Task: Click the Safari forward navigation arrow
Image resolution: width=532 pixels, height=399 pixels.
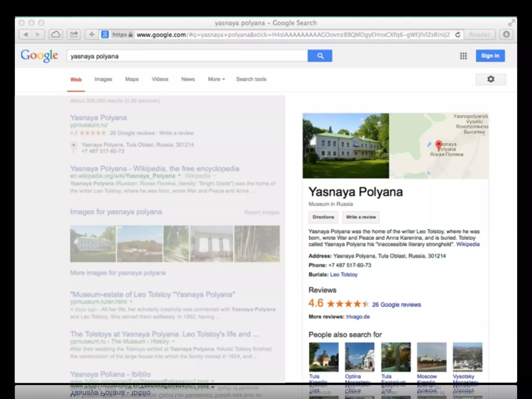Action: tap(38, 35)
